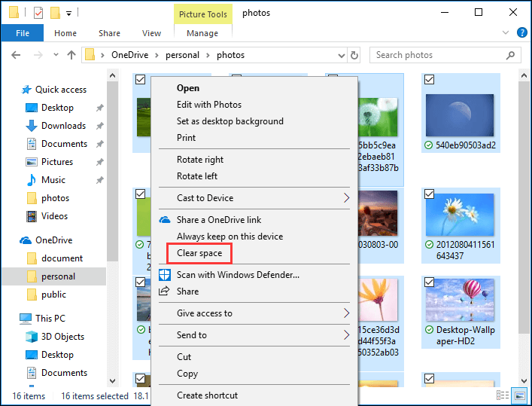The width and height of the screenshot is (532, 406).
Task: Switch to the Home ribbon tab
Action: click(65, 33)
